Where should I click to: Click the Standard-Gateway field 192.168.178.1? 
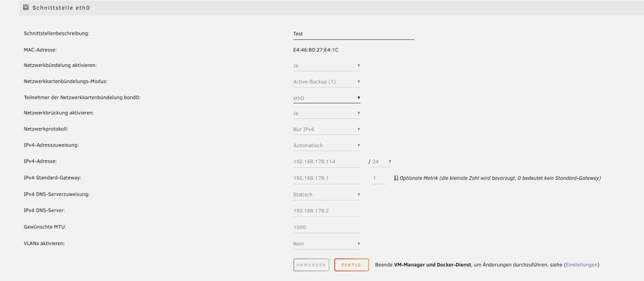point(327,179)
